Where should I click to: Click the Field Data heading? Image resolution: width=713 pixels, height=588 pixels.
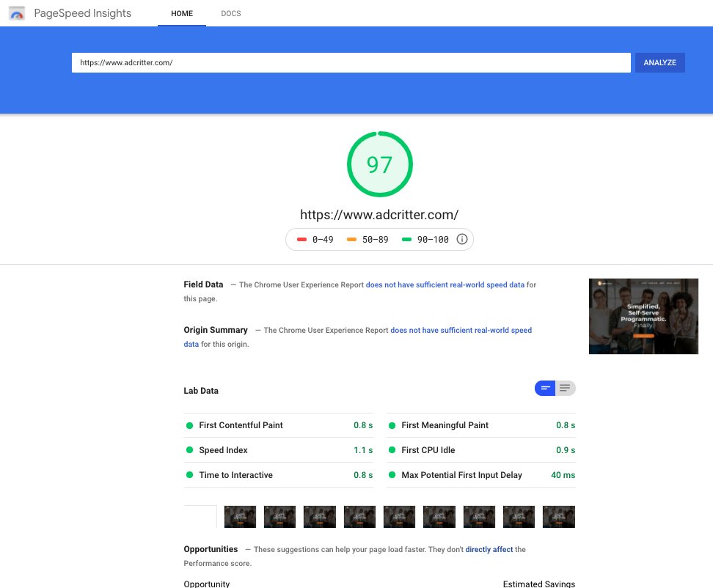tap(203, 284)
